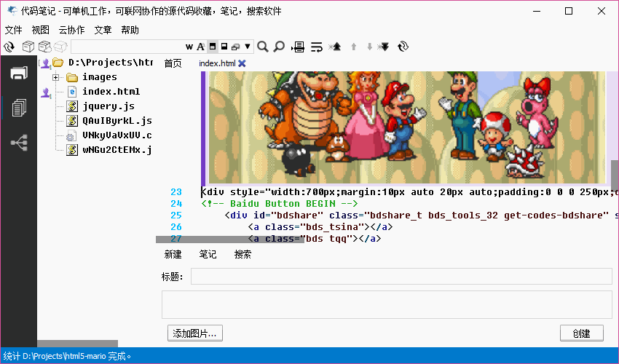Click the grayed-out box icon
Image resolution: width=619 pixels, height=364 pixels.
click(60, 47)
